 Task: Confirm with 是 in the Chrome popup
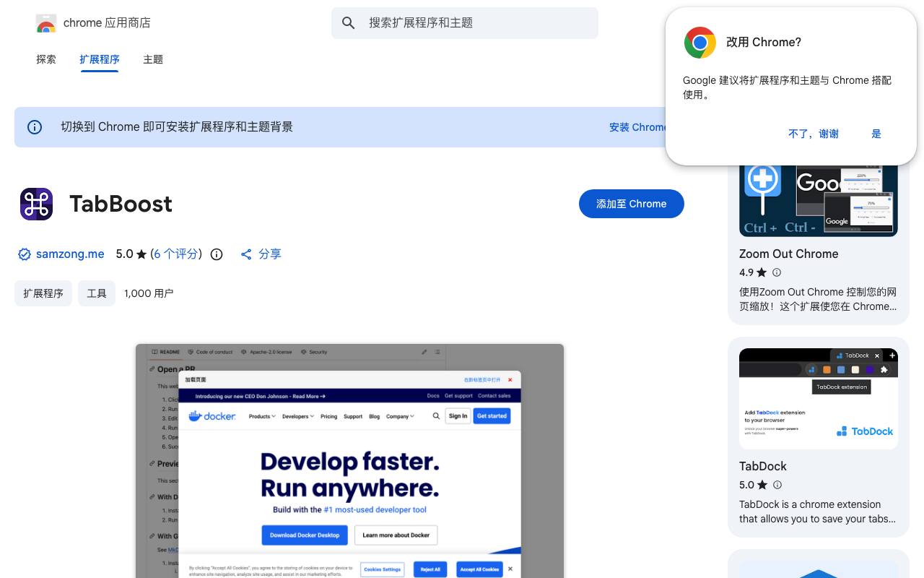876,134
